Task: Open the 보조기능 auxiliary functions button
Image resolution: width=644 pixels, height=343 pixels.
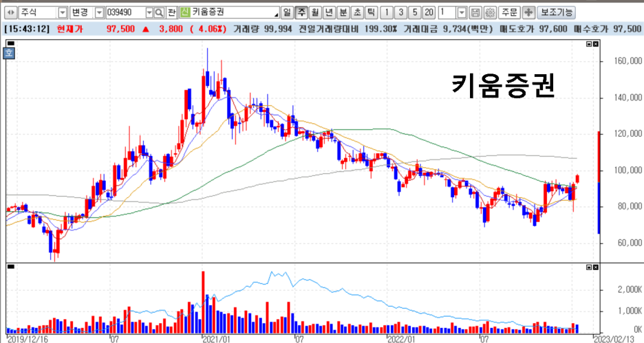Action: [x=557, y=13]
